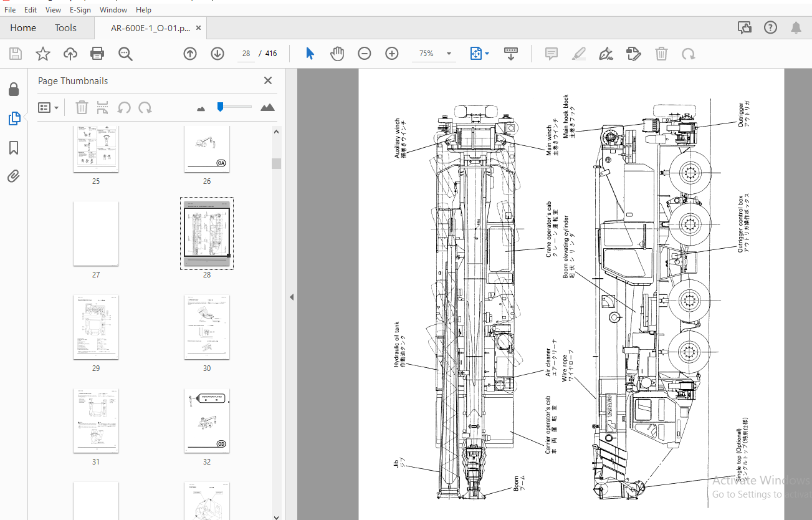Image resolution: width=812 pixels, height=520 pixels.
Task: Open the Help menu
Action: click(143, 10)
